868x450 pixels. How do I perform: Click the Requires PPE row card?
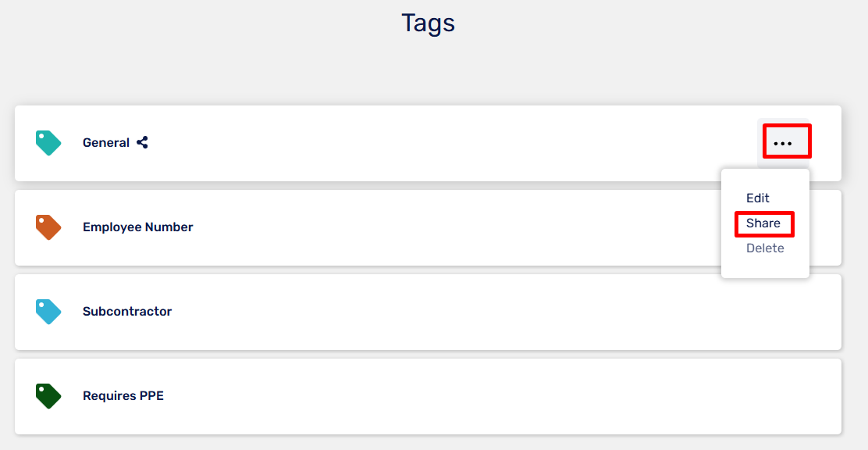tap(428, 395)
